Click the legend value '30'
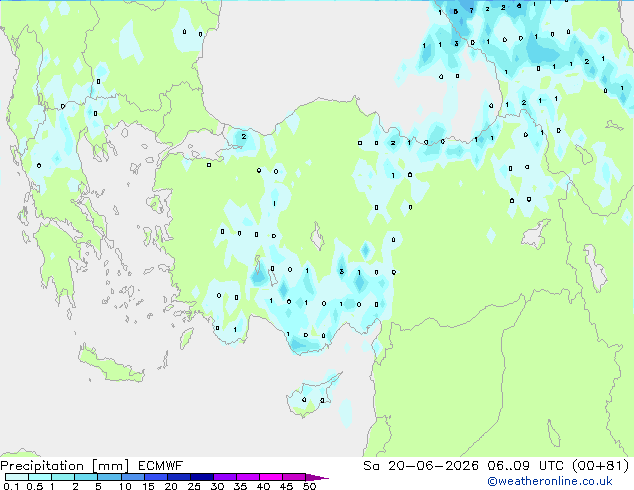Screen dimensions: 634x490 tap(217, 486)
